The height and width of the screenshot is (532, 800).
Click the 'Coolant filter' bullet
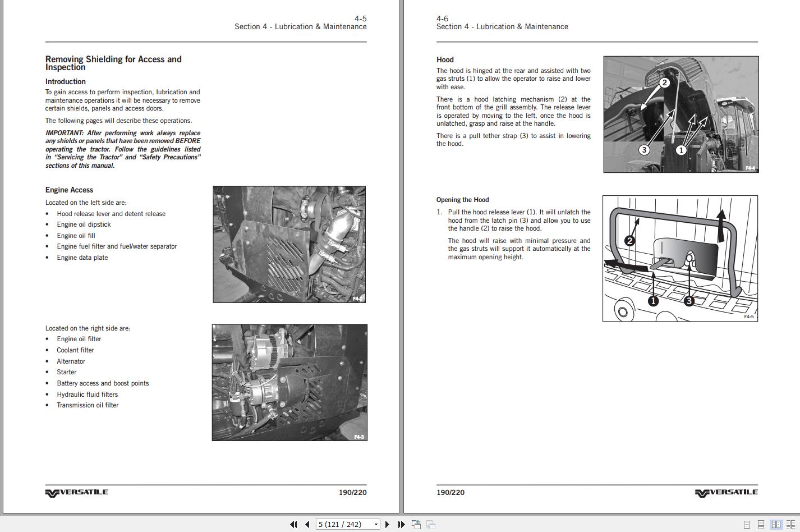pyautogui.click(x=75, y=350)
